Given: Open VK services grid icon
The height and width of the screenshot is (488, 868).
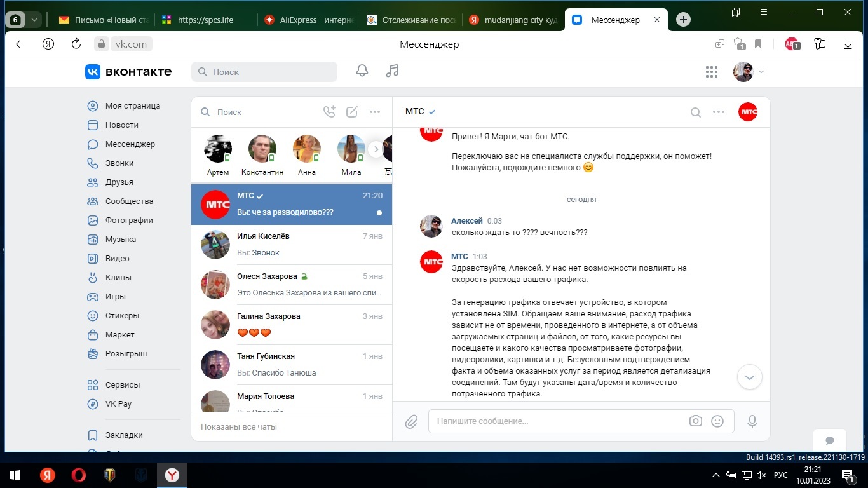Looking at the screenshot, I should (x=712, y=72).
